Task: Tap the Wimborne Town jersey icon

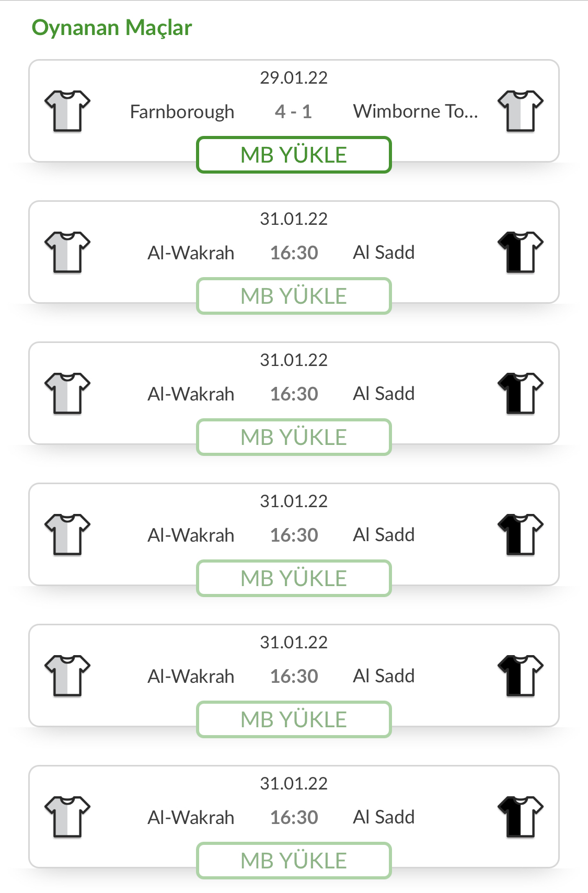Action: coord(521,111)
